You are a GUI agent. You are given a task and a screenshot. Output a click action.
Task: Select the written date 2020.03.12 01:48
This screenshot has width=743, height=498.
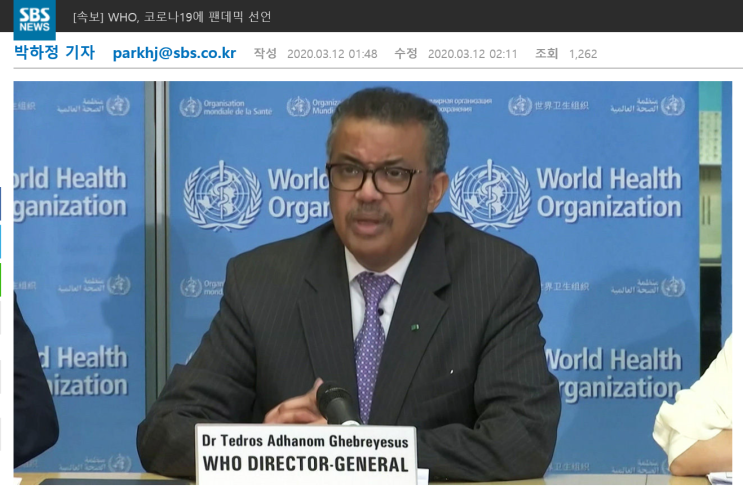click(332, 54)
